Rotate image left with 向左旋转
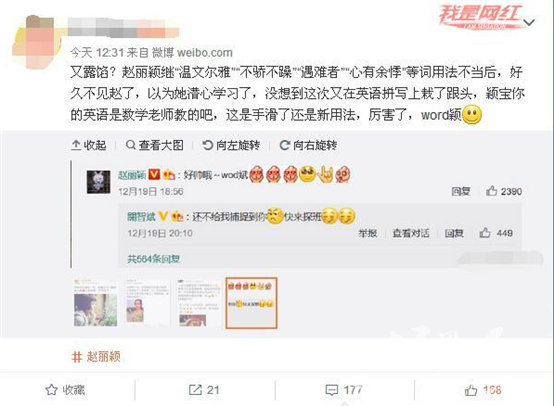554x406 pixels. pos(231,145)
